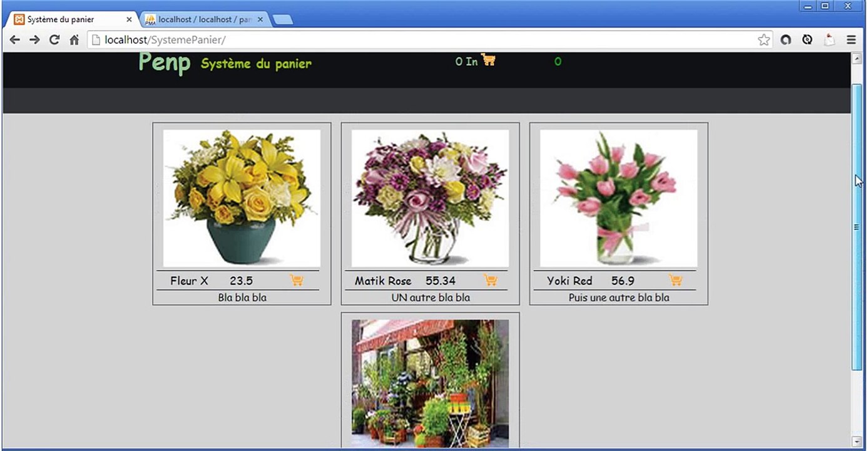Screen dimensions: 868x451
Task: Click the description 'Puis une autre bla bla'
Action: click(x=619, y=298)
